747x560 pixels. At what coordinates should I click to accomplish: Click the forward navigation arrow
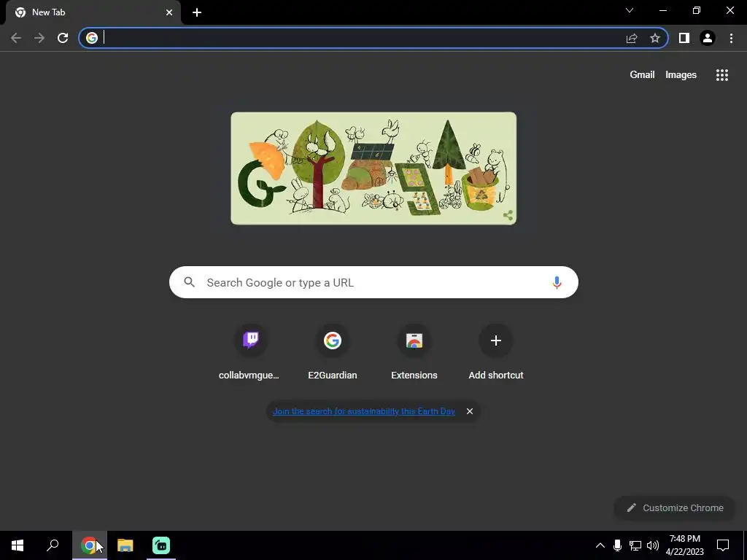pyautogui.click(x=39, y=38)
